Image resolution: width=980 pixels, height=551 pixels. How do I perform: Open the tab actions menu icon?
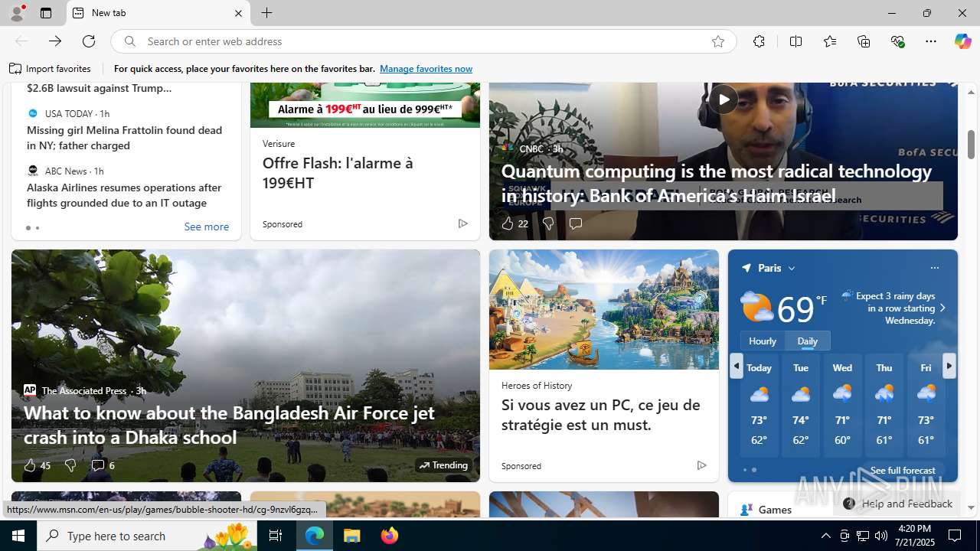pos(46,13)
